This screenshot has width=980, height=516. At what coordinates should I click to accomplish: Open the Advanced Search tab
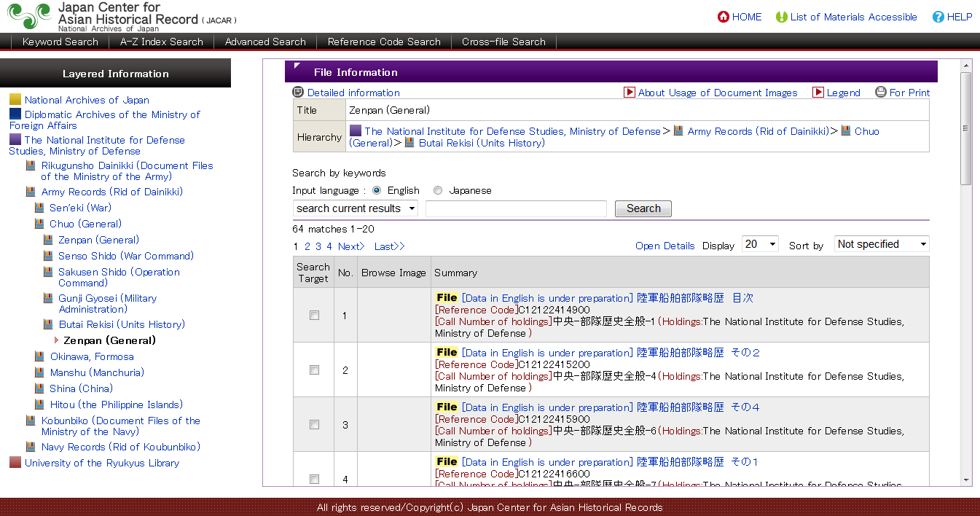click(x=265, y=42)
